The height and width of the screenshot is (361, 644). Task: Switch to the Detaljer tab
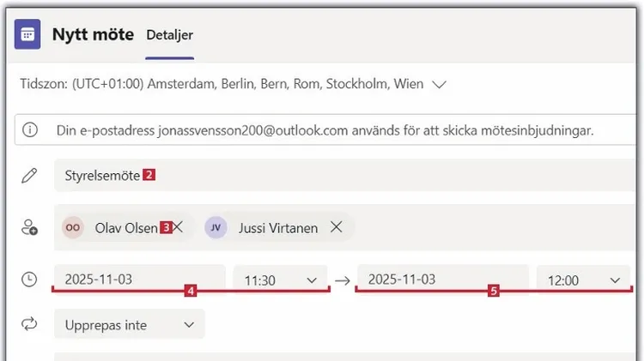pyautogui.click(x=169, y=35)
